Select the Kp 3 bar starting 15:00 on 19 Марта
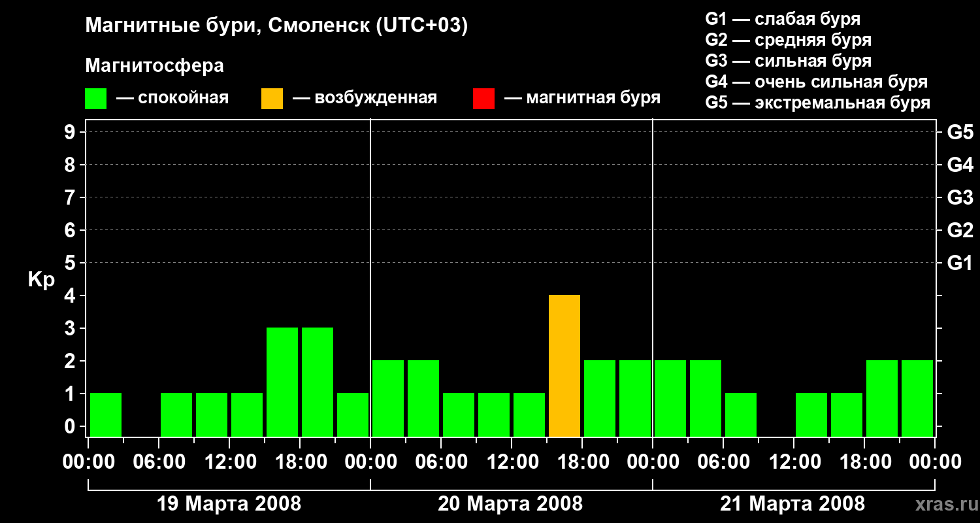Screen dimensions: 980x523 pos(282,382)
